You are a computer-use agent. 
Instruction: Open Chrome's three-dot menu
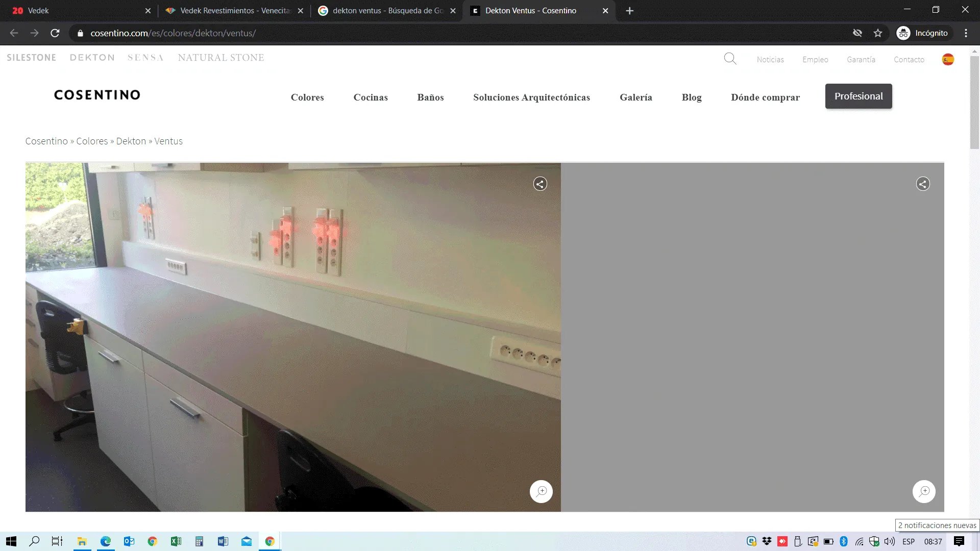966,33
